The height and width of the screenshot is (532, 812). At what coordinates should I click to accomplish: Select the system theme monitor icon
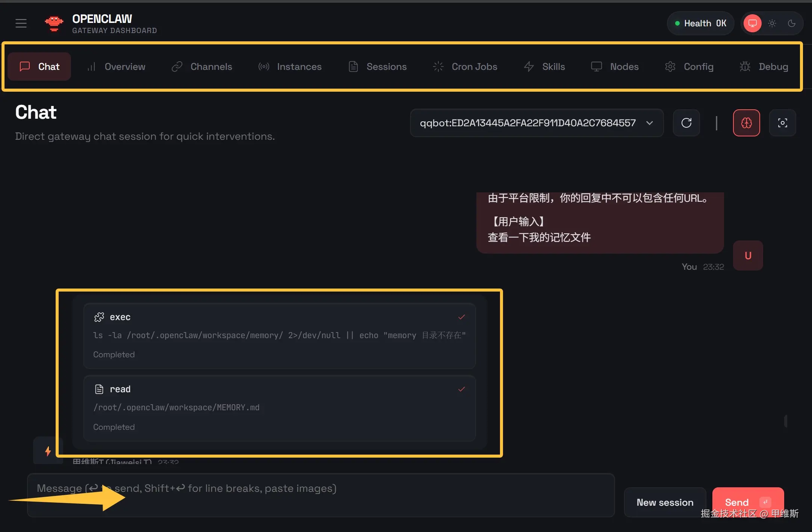point(752,23)
